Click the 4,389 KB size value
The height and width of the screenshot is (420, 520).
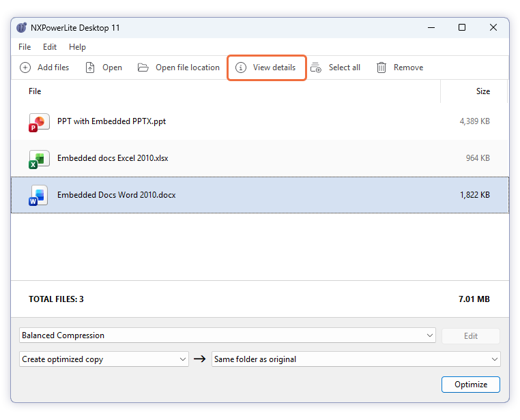point(474,121)
